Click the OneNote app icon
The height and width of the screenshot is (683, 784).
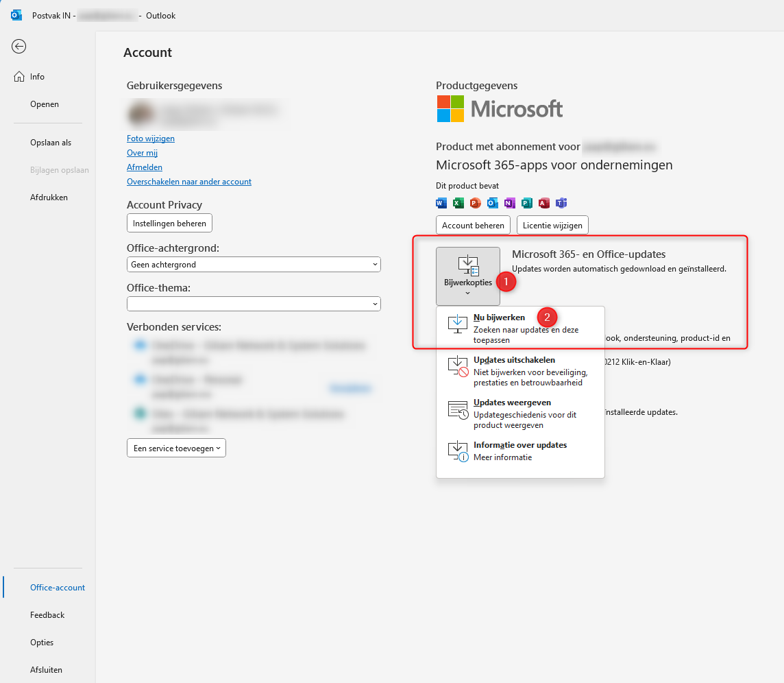point(509,203)
